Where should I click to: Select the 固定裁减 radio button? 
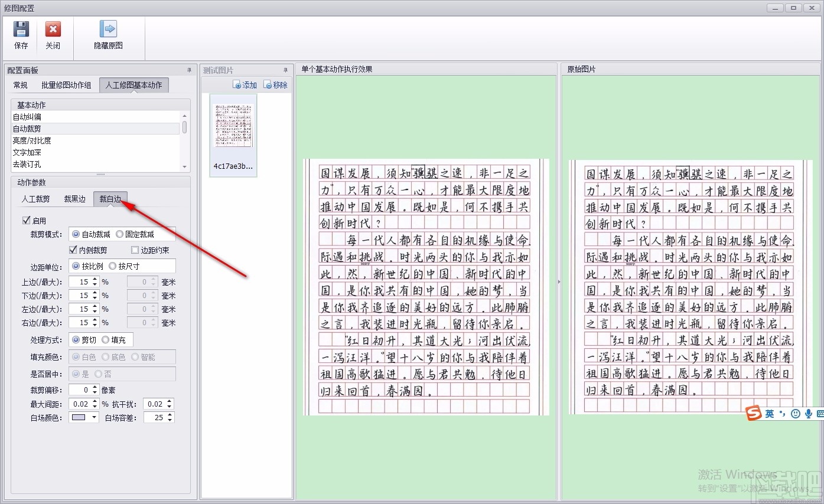click(120, 234)
